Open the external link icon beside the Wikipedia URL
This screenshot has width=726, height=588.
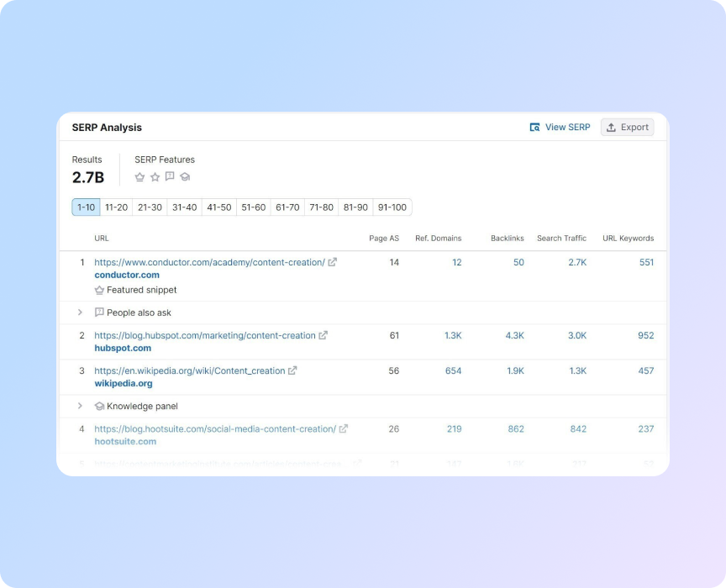[292, 370]
